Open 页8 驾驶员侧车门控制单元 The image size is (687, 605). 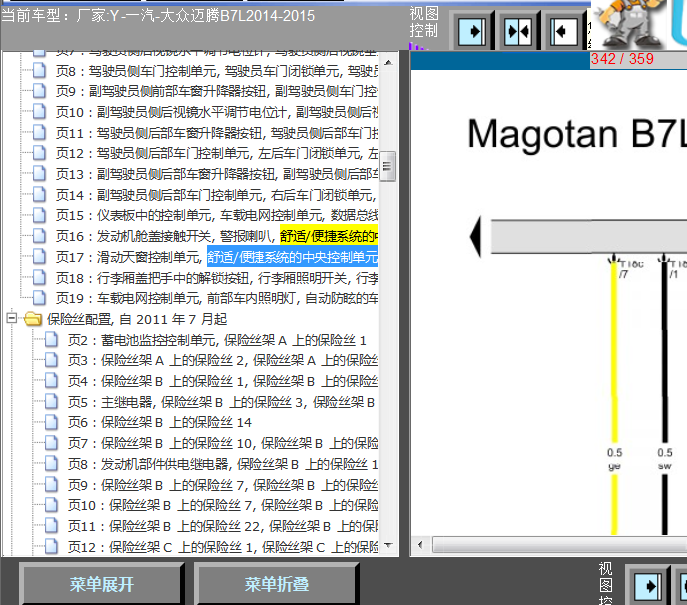(217, 71)
